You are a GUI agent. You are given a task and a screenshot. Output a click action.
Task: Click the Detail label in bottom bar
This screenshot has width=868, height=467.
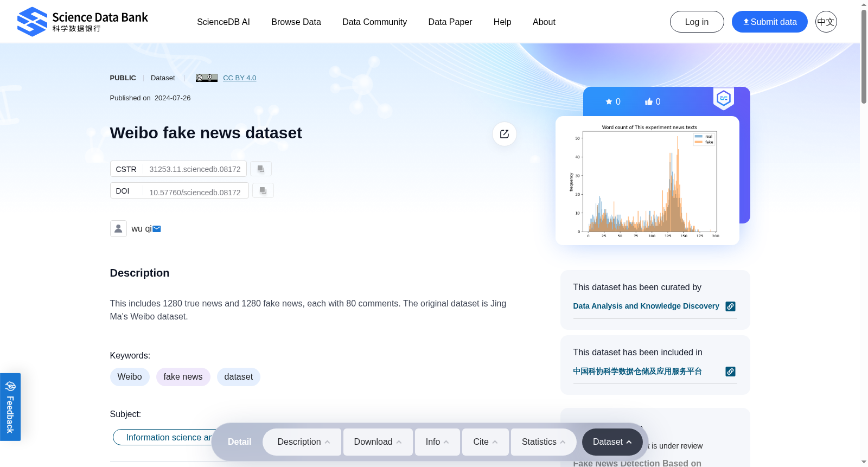(x=240, y=442)
